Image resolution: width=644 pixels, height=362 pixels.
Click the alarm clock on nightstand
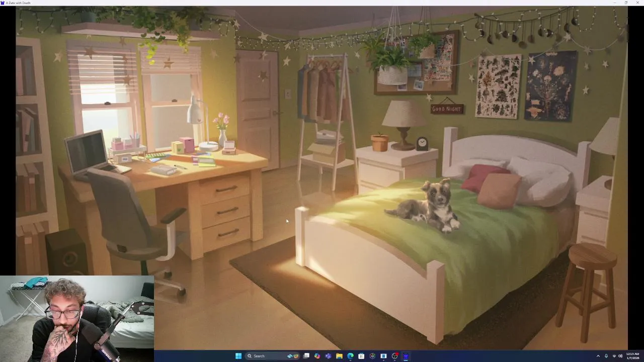(x=422, y=144)
